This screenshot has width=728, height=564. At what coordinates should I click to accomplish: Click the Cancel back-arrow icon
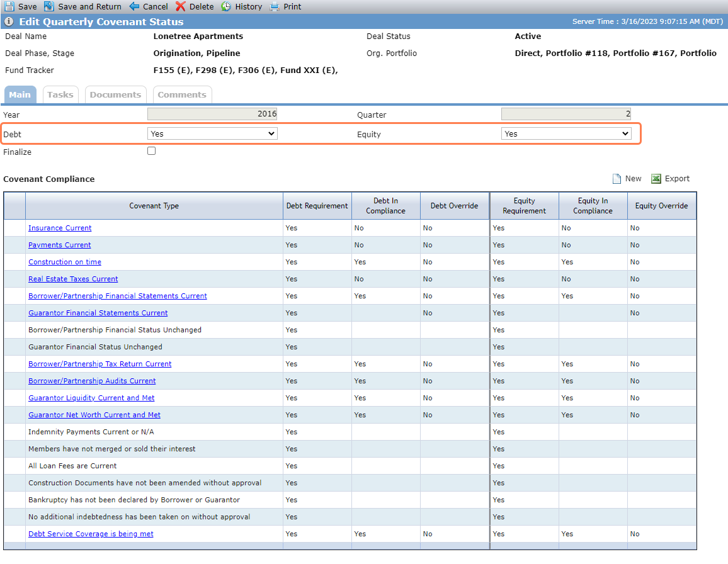click(x=134, y=6)
